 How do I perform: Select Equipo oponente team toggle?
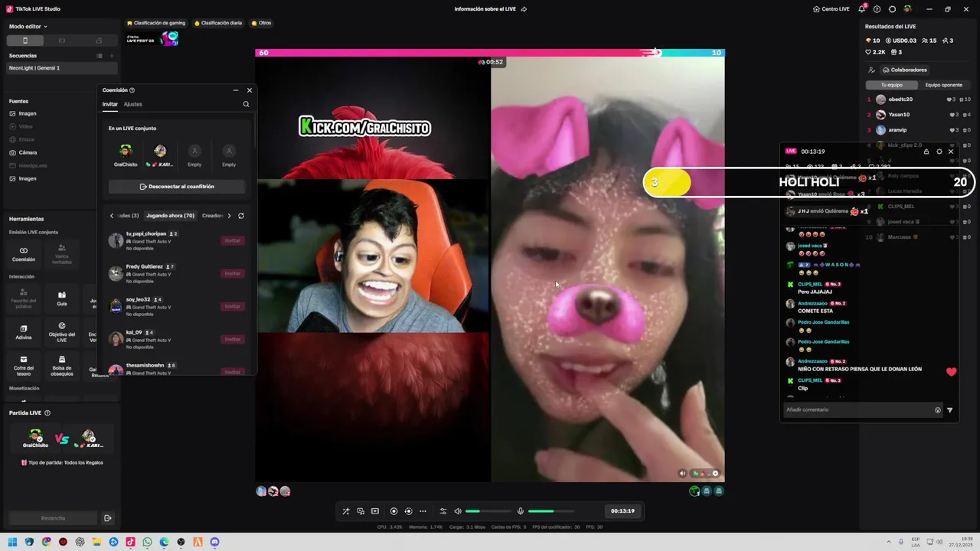943,85
